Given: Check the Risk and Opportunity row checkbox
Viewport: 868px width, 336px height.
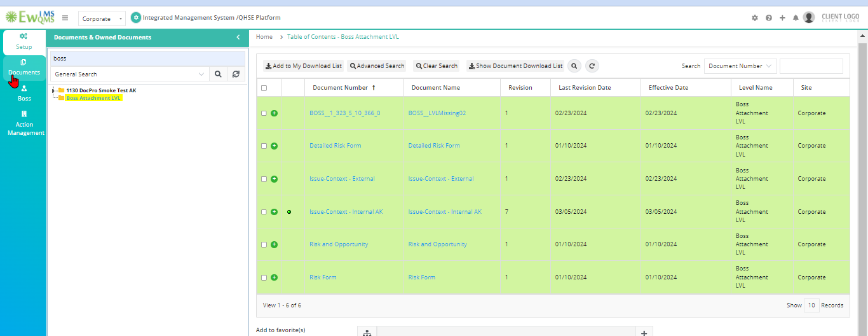Looking at the screenshot, I should click(x=264, y=244).
